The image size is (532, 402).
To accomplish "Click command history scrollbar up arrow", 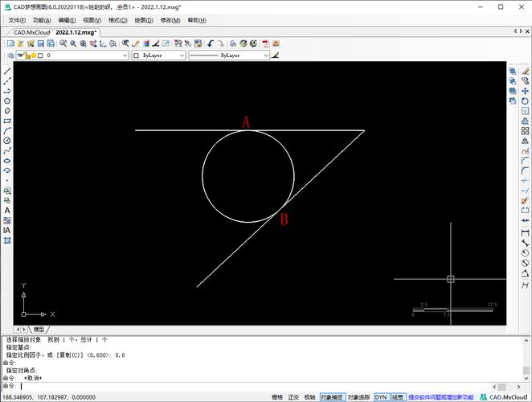I will tap(526, 341).
